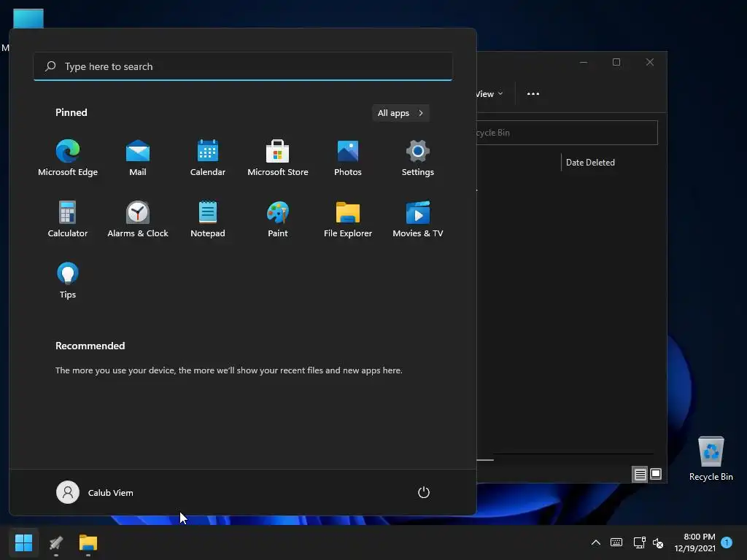The height and width of the screenshot is (560, 747).
Task: Expand the View dropdown in Explorer window
Action: tap(489, 94)
